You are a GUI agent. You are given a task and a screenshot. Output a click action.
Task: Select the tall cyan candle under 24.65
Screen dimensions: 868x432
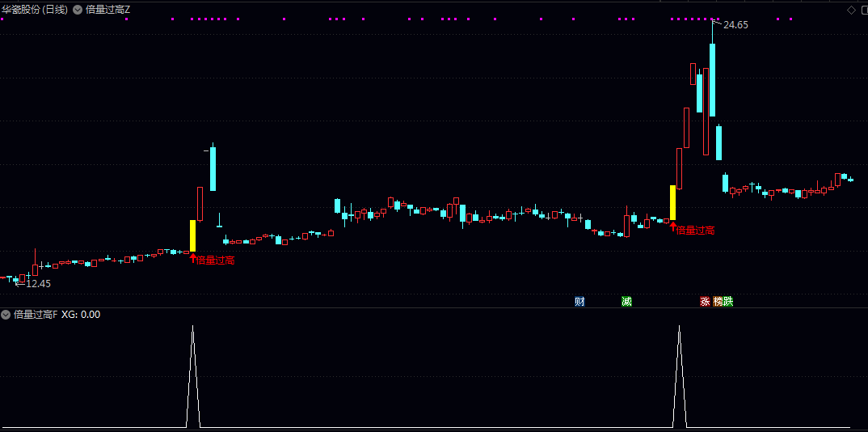(x=713, y=80)
